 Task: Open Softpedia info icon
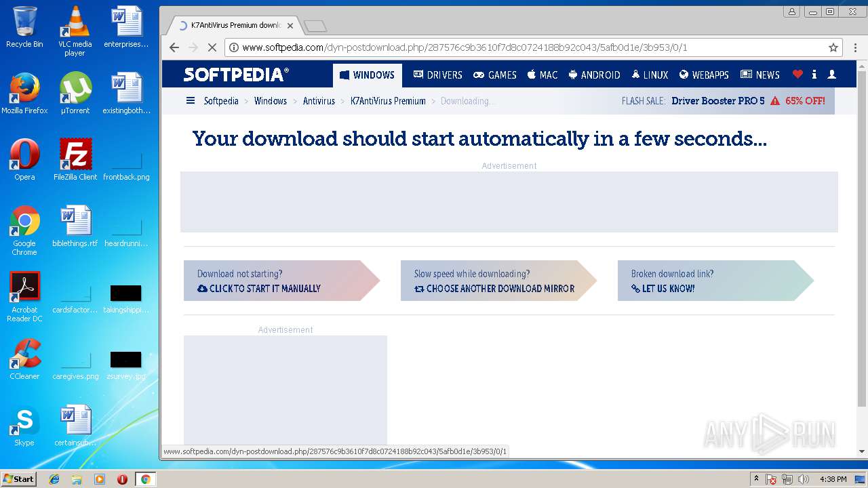[x=814, y=75]
